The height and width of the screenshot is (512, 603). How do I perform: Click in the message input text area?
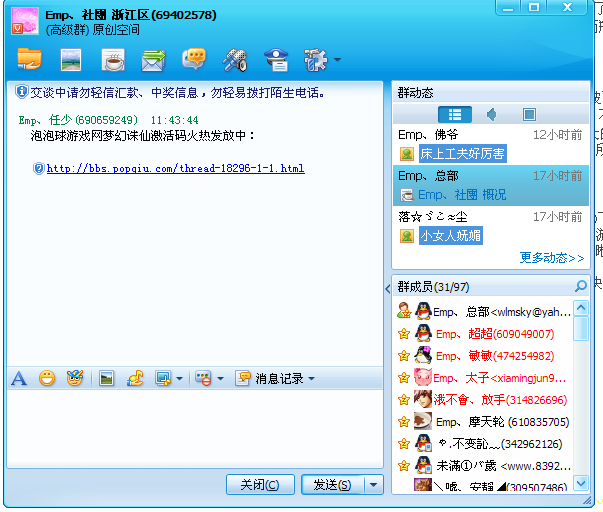(195, 428)
